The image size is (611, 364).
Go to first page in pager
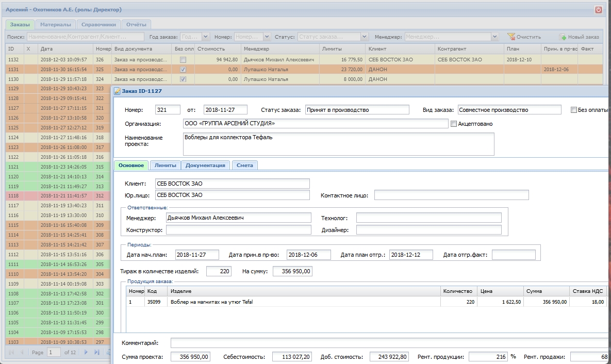click(x=11, y=352)
